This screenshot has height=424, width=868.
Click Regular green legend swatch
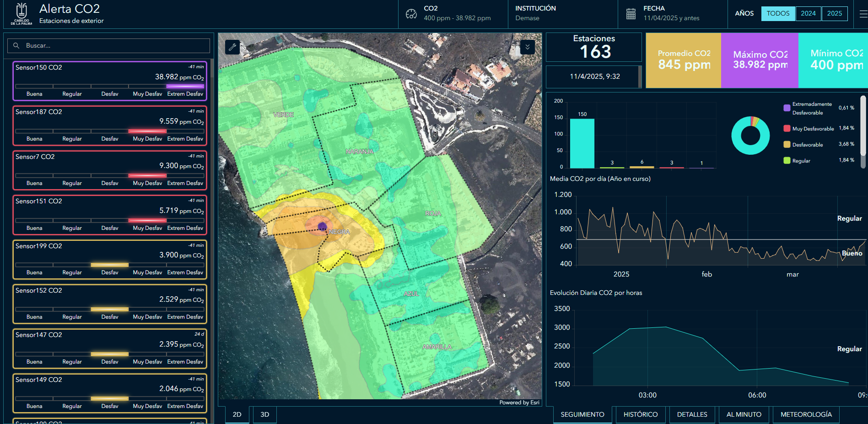[787, 161]
